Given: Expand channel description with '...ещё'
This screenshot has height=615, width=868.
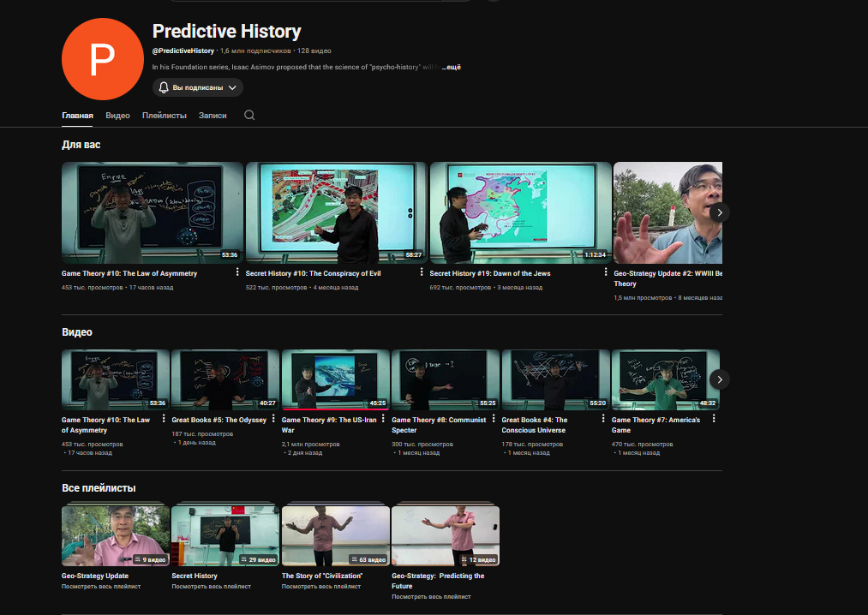Looking at the screenshot, I should (x=452, y=67).
